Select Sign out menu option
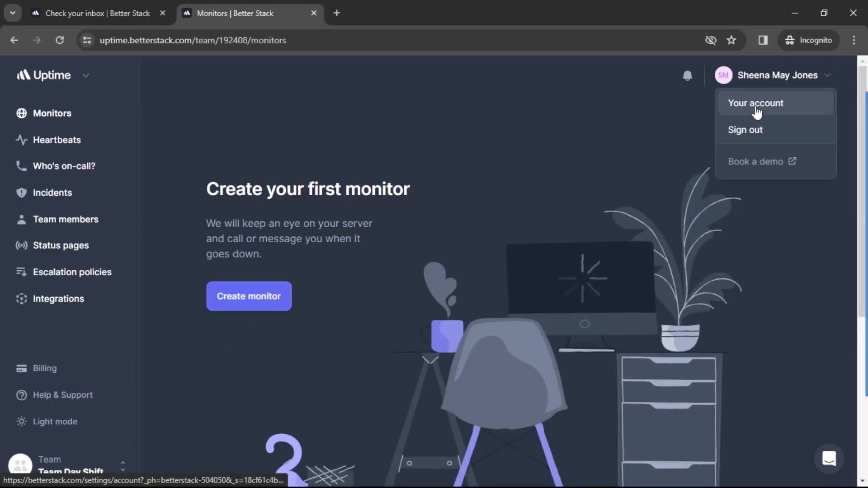 (746, 129)
